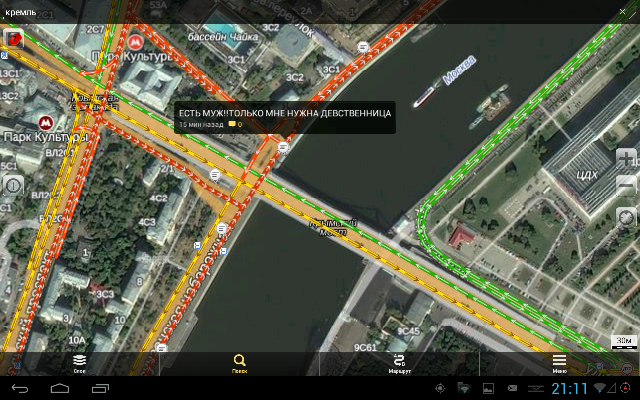Tap the locate-me compass button
The image size is (640, 400).
(626, 217)
